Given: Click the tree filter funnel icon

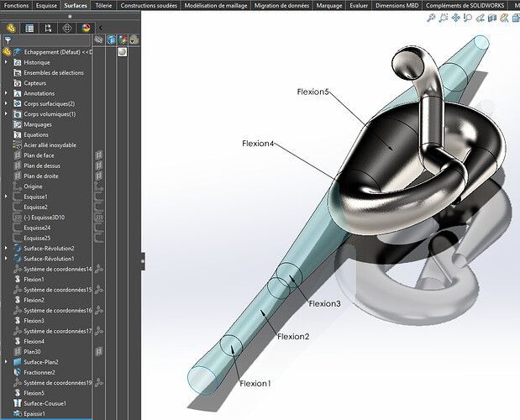Looking at the screenshot, I should click(x=8, y=39).
